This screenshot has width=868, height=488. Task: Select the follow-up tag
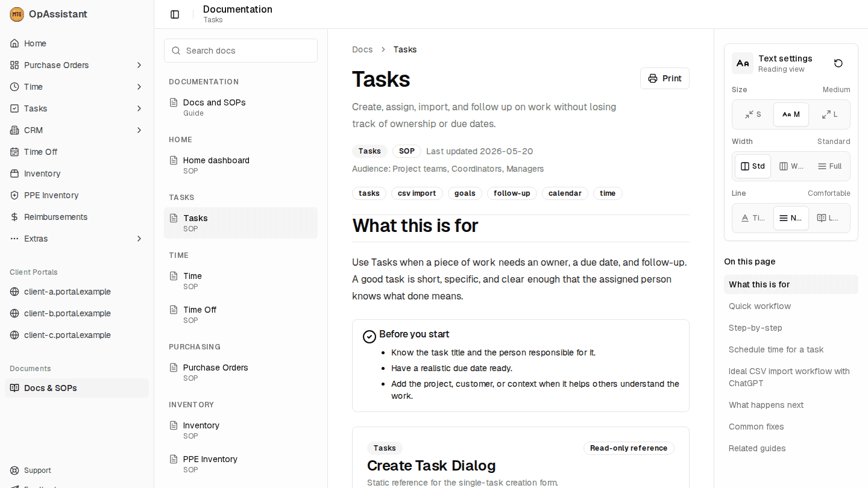[512, 193]
